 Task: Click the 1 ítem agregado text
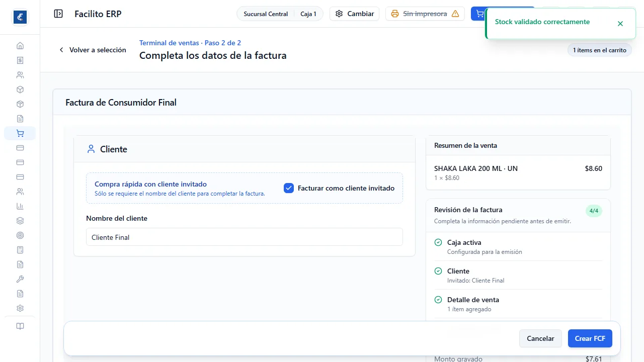(x=469, y=309)
